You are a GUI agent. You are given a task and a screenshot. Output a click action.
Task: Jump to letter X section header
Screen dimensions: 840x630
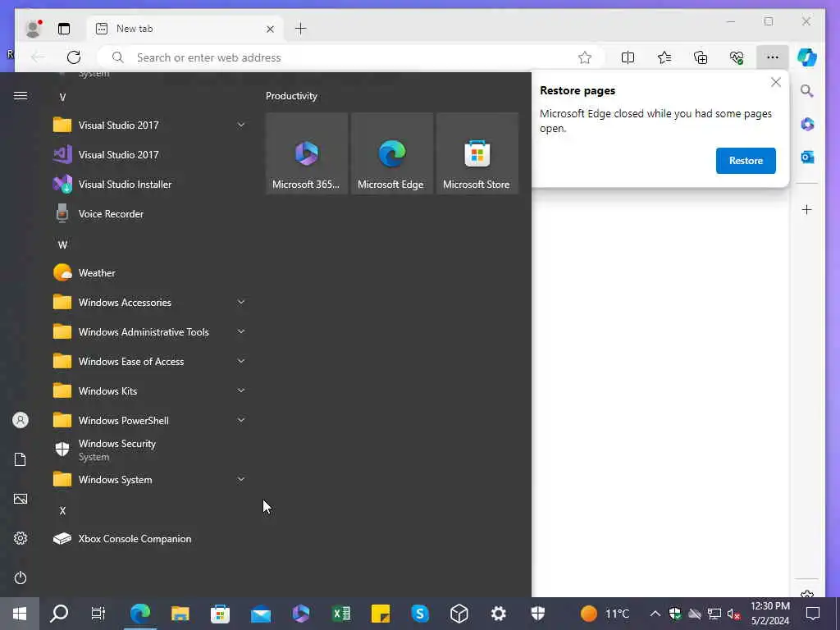62,510
